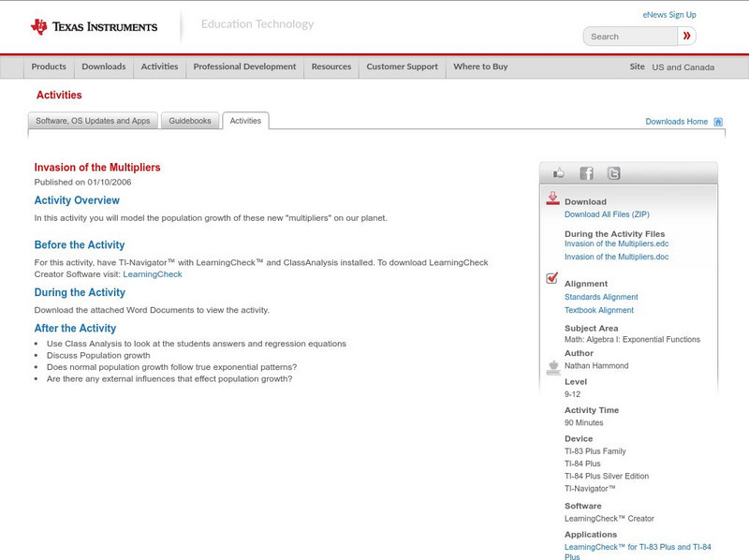
Task: Change site region US and Canada
Action: click(x=683, y=67)
